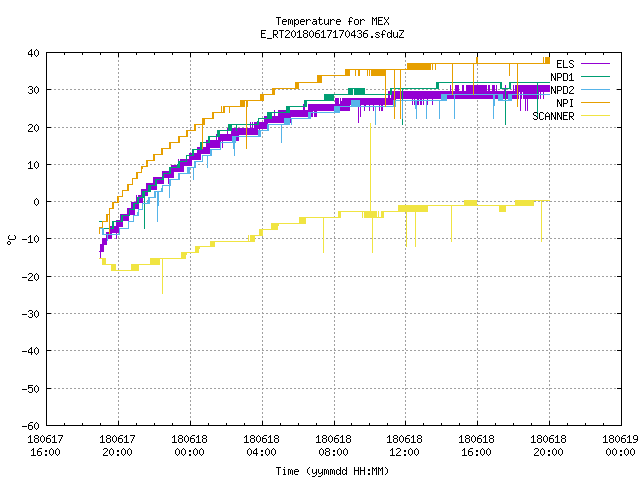Viewport: 640px width, 480px height.
Task: Click the y-axis label 30
Action: 33,90
